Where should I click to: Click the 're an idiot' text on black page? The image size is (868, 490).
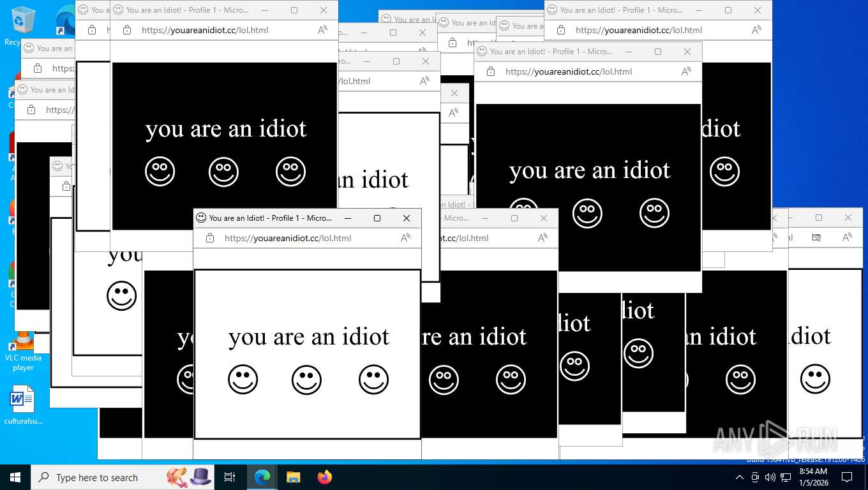(x=474, y=337)
